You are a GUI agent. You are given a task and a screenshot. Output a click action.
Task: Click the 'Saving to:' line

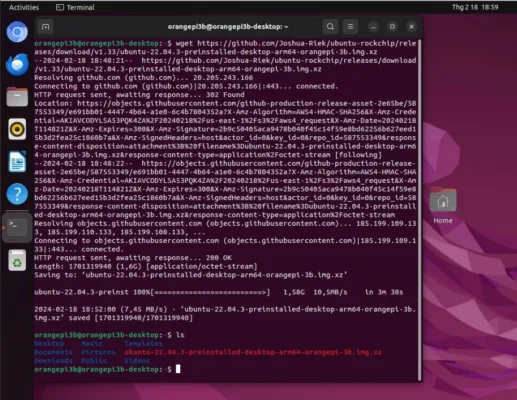191,275
